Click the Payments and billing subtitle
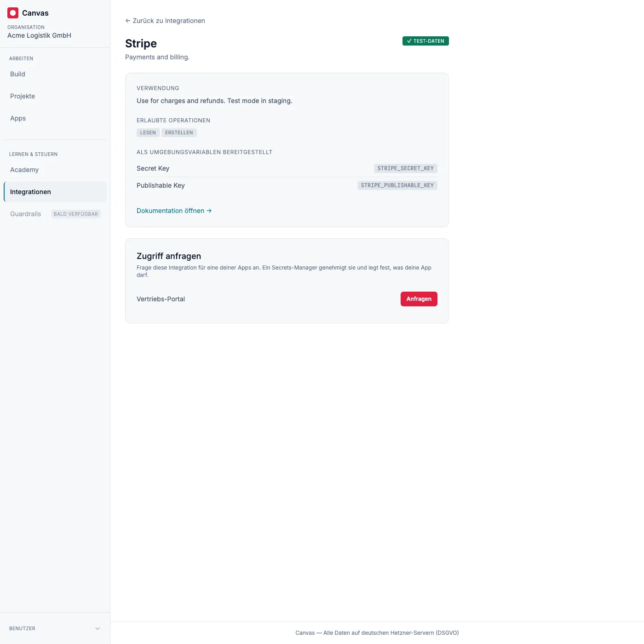 (x=157, y=57)
